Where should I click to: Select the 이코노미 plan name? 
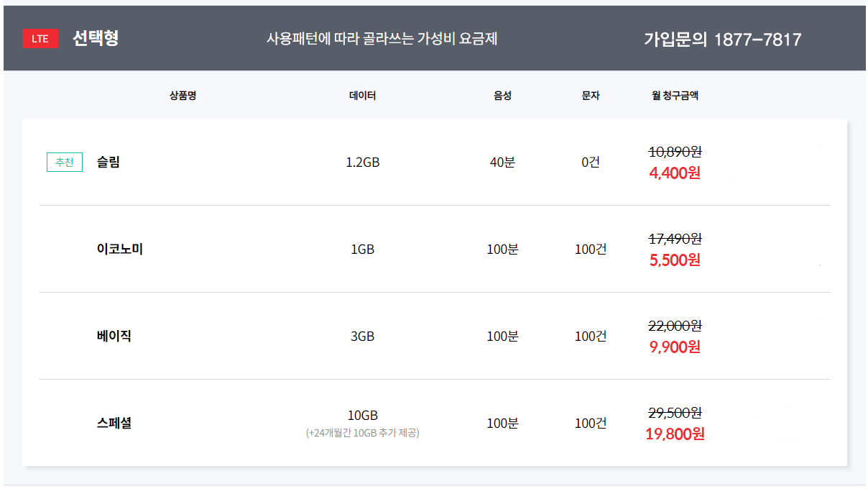(120, 250)
